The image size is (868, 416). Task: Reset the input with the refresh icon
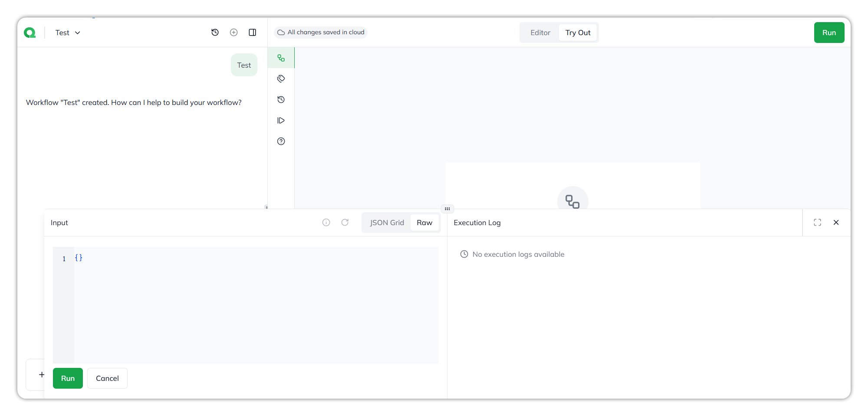[x=345, y=223]
